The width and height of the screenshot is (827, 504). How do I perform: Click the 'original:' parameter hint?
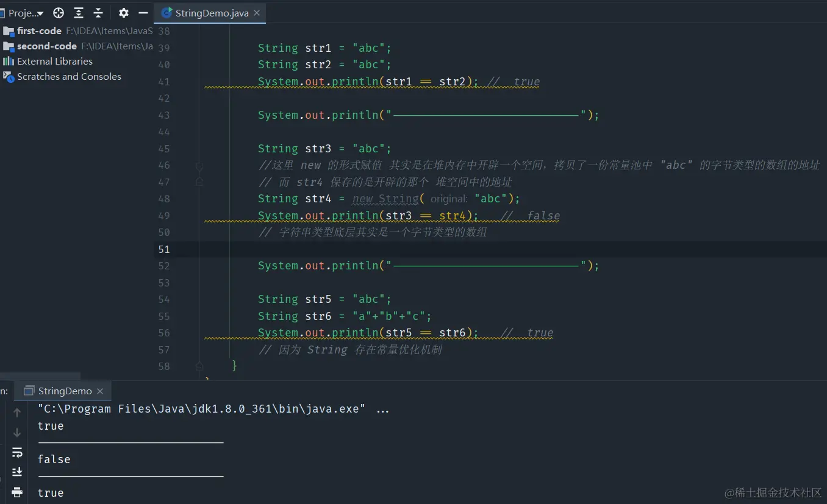[449, 199]
